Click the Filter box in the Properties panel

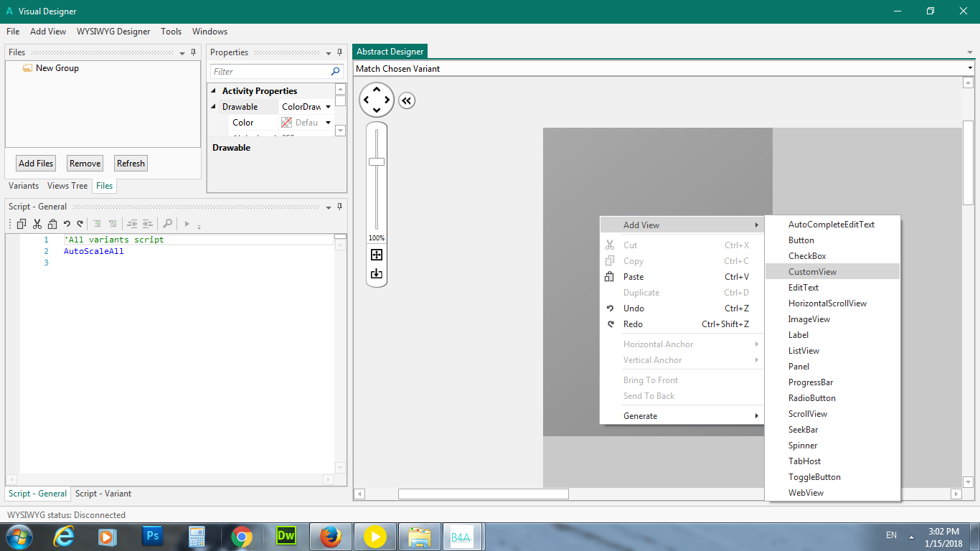click(271, 72)
